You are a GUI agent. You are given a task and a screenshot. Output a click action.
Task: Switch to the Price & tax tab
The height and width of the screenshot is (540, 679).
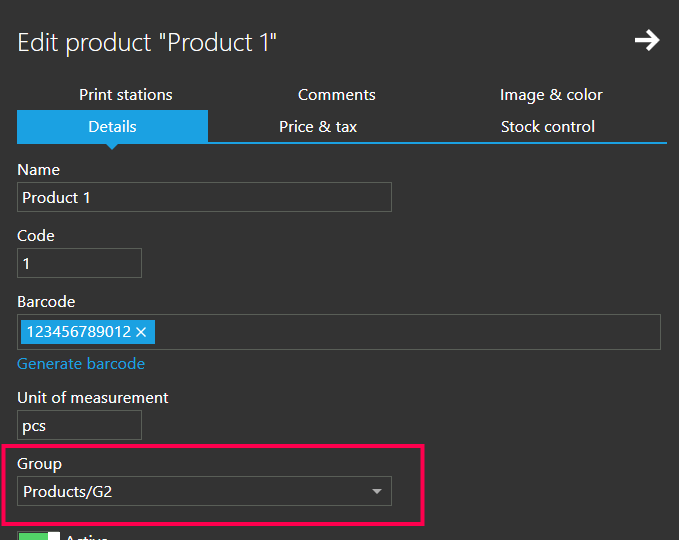(x=318, y=127)
